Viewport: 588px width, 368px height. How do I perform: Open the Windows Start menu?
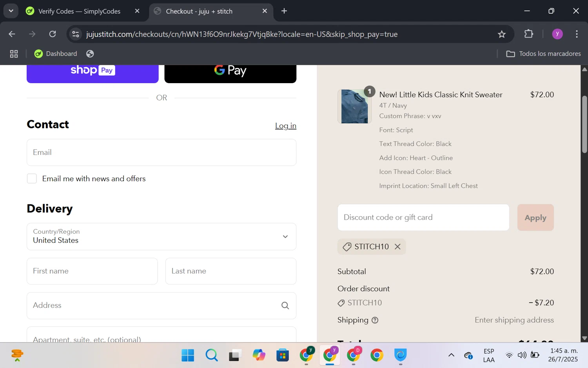188,355
